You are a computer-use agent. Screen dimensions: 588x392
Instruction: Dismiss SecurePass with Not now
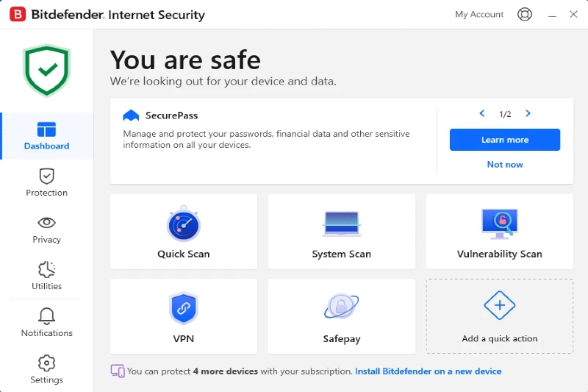click(505, 164)
